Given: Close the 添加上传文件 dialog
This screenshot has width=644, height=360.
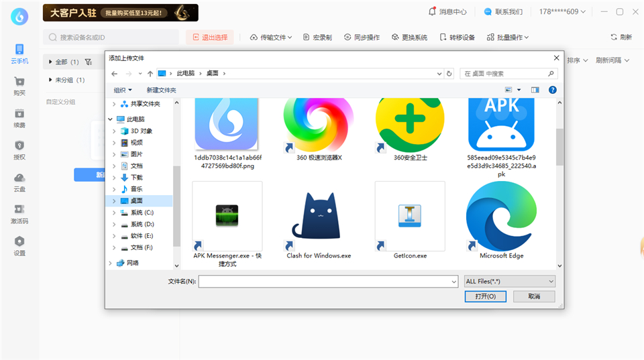Looking at the screenshot, I should [x=556, y=58].
